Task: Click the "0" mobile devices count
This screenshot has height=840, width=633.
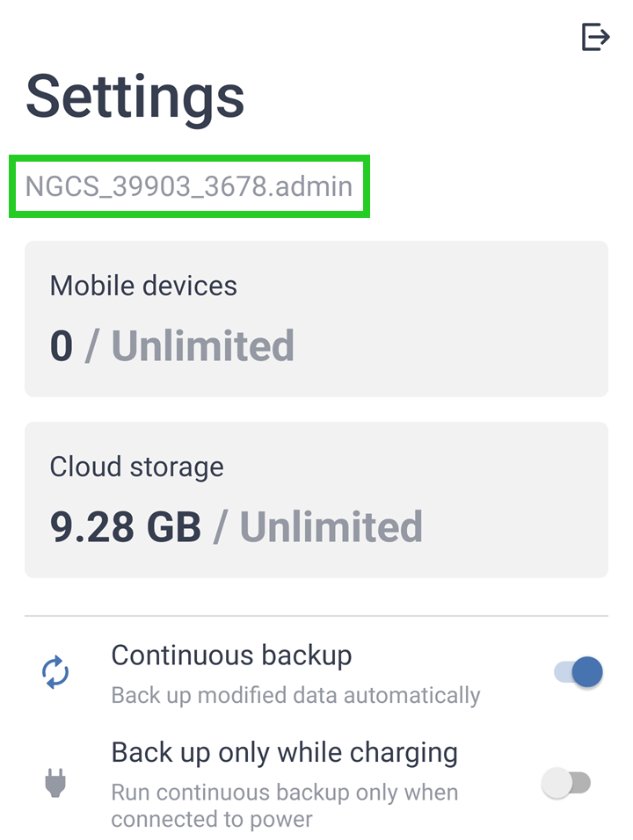Action: pos(62,346)
